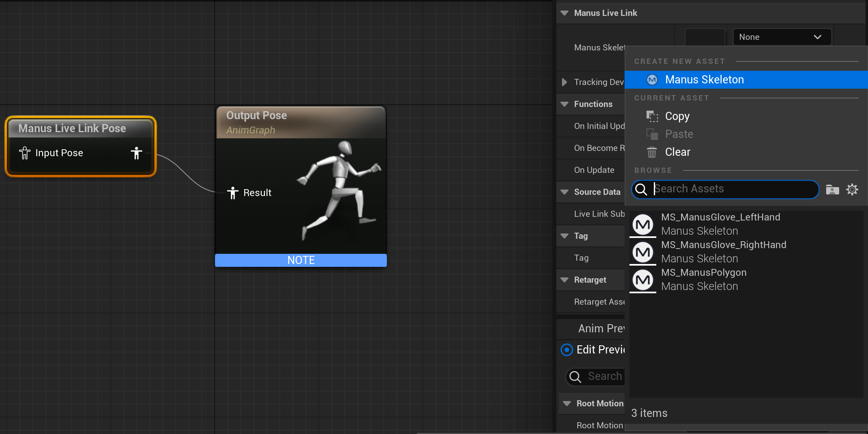Screen dimensions: 868x434
Task: Choose Copy from current asset menu
Action: coord(677,116)
